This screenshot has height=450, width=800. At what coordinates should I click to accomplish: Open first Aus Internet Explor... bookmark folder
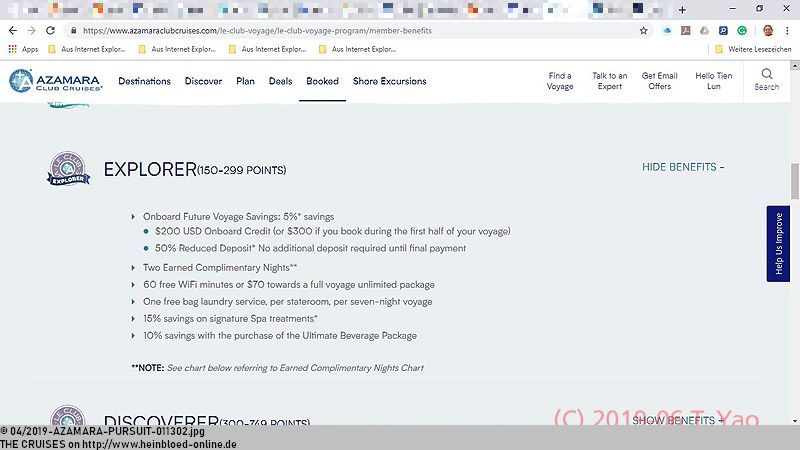87,49
